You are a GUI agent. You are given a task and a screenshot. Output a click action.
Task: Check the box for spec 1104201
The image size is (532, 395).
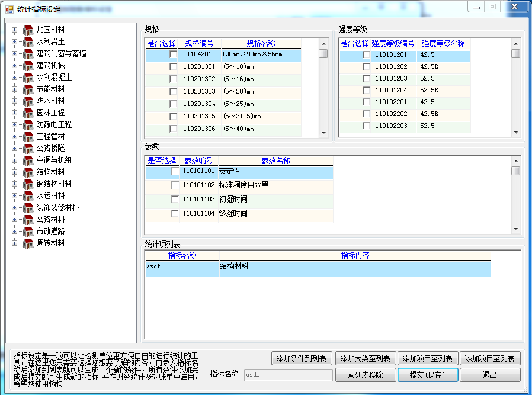point(173,54)
